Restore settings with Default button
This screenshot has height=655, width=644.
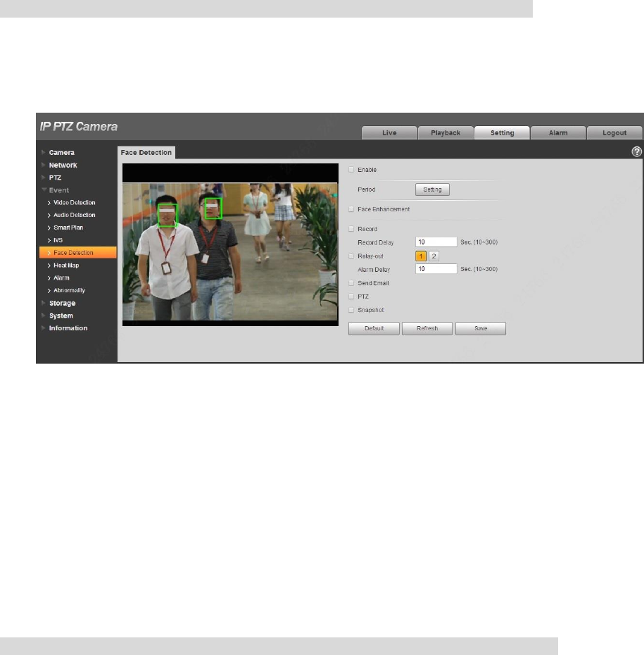[374, 328]
